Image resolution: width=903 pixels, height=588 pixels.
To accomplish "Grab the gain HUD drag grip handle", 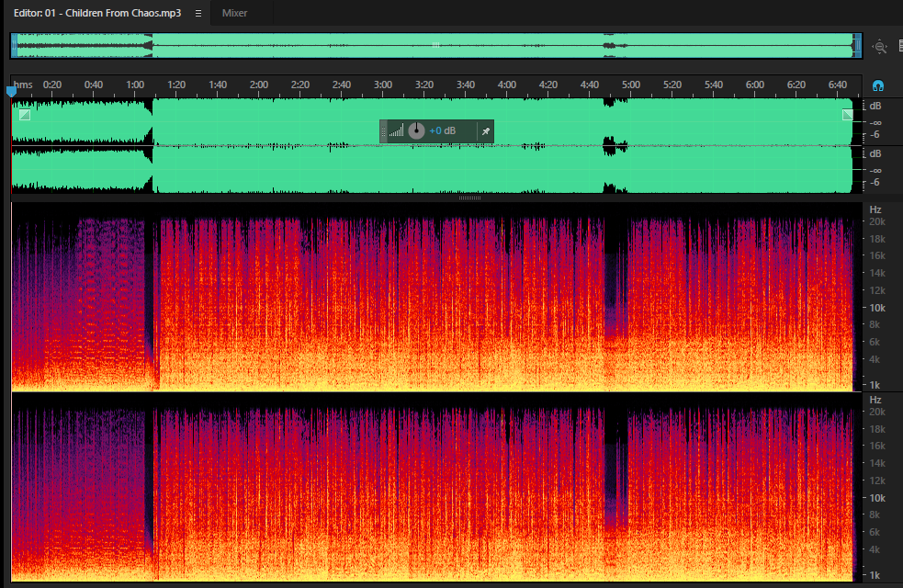I will click(384, 131).
